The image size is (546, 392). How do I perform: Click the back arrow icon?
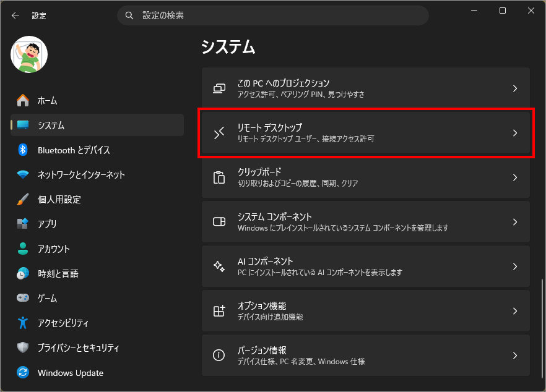15,15
